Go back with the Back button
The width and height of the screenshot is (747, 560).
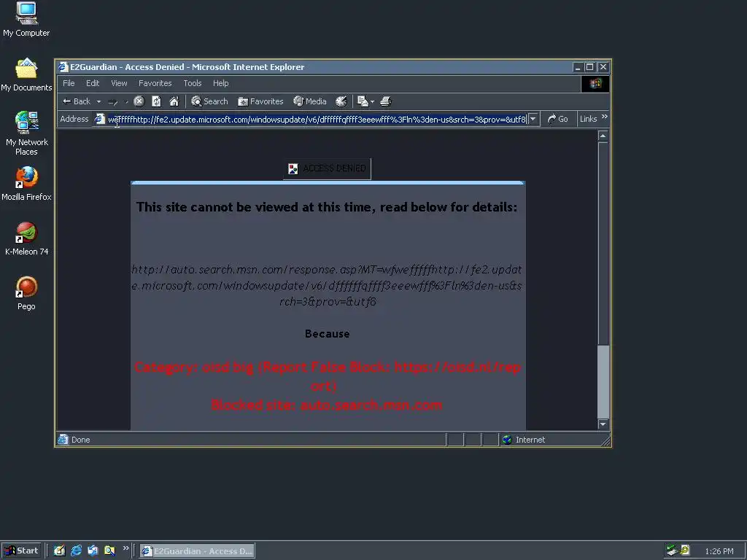pyautogui.click(x=76, y=101)
